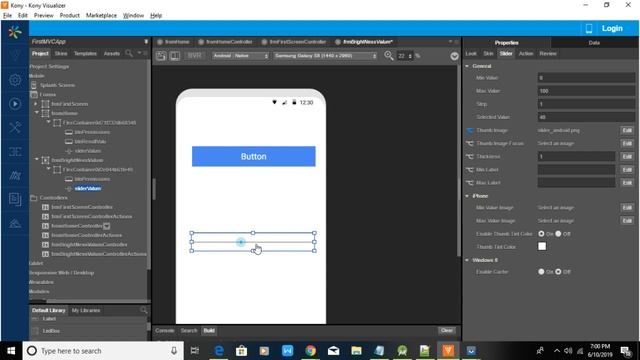Open the gear settings icon in left sidebar
Image resolution: width=640 pixels, height=360 pixels.
(x=15, y=80)
